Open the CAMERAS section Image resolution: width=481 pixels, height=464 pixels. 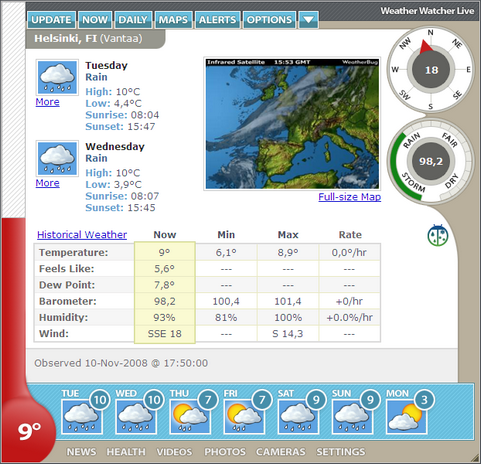281,452
